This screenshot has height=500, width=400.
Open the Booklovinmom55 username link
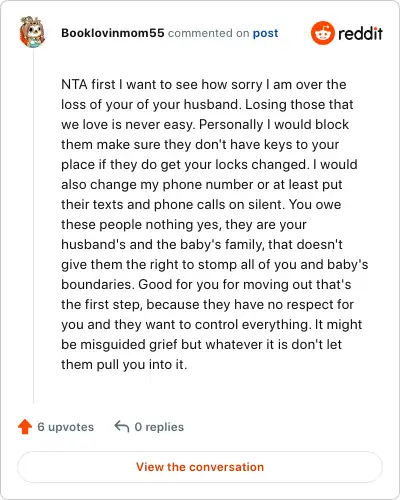click(x=113, y=33)
